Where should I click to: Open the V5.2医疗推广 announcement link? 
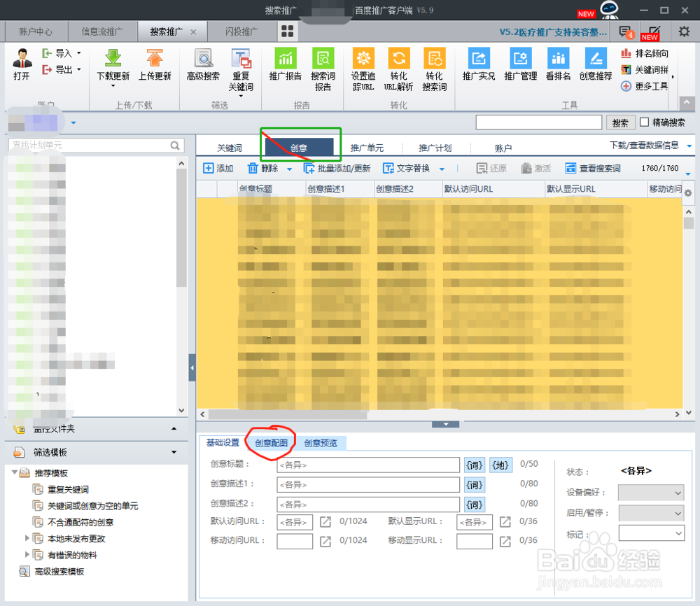point(553,32)
